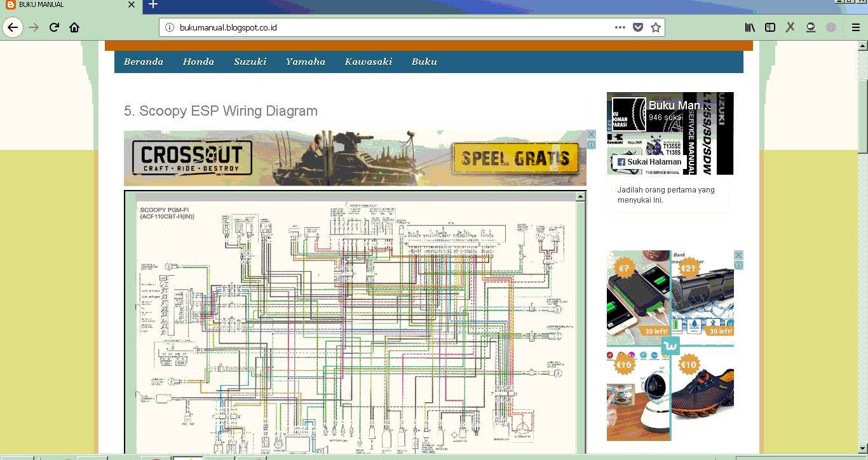Show sidebars using the sidebar icon

click(770, 27)
